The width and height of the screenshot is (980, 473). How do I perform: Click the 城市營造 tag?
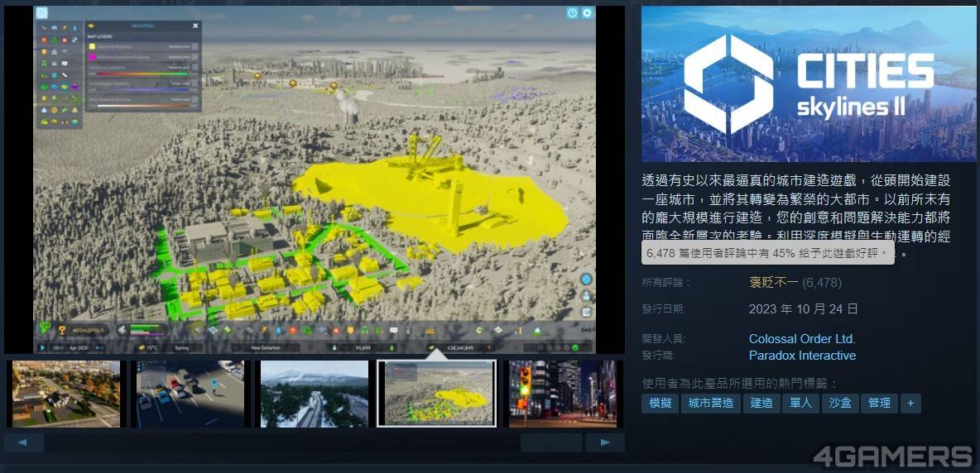tap(711, 403)
